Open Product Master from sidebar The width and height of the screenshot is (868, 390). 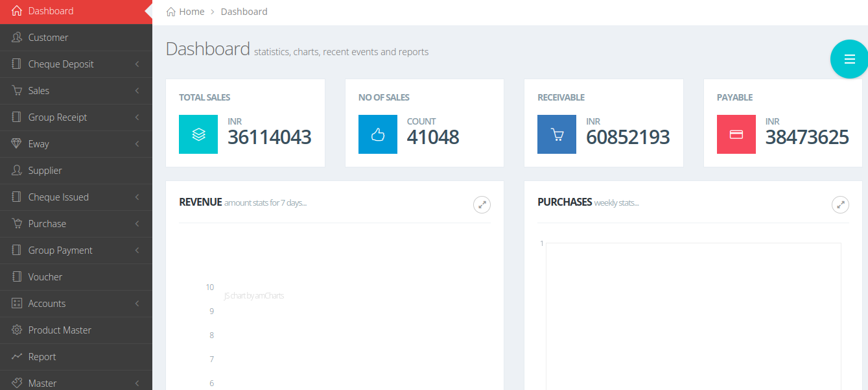tap(60, 330)
